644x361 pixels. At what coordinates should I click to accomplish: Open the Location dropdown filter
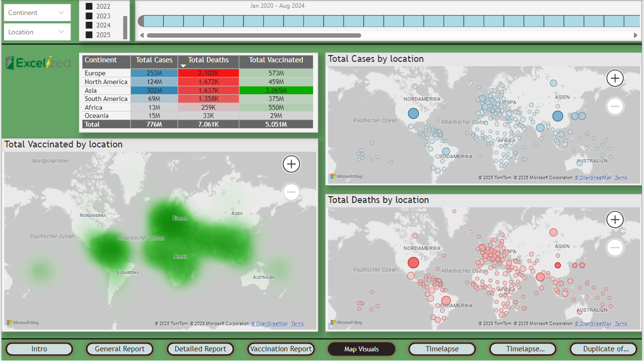click(x=37, y=32)
